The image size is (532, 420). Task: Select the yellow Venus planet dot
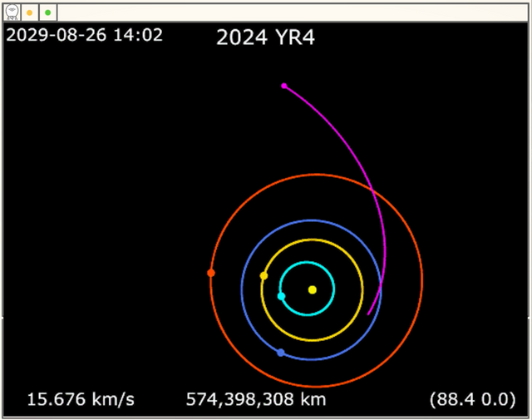264,275
